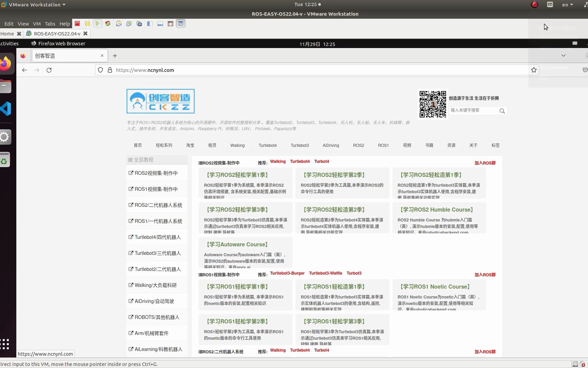This screenshot has width=588, height=368.
Task: Click the 创客智造 CKZZ site logo
Action: coord(161,101)
